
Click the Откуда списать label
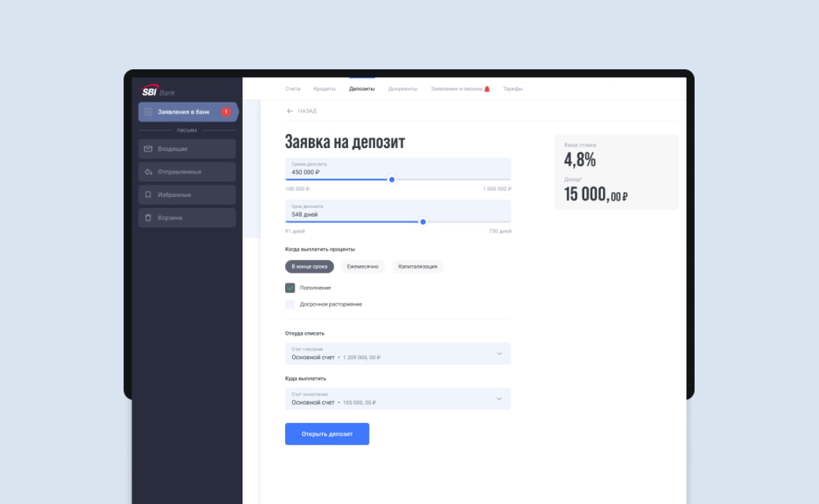click(304, 333)
